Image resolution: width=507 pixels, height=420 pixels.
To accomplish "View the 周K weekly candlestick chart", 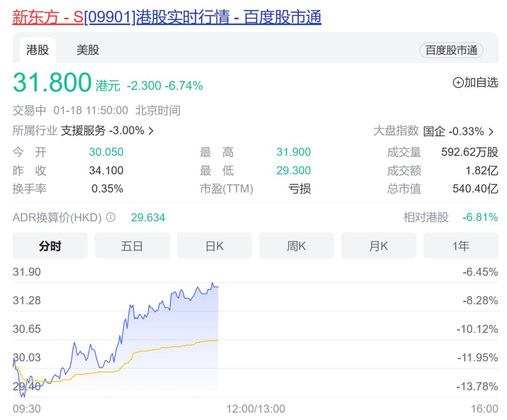I will click(296, 245).
